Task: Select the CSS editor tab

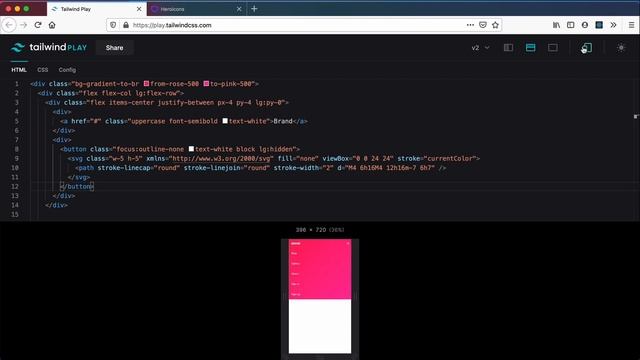Action: pyautogui.click(x=42, y=70)
